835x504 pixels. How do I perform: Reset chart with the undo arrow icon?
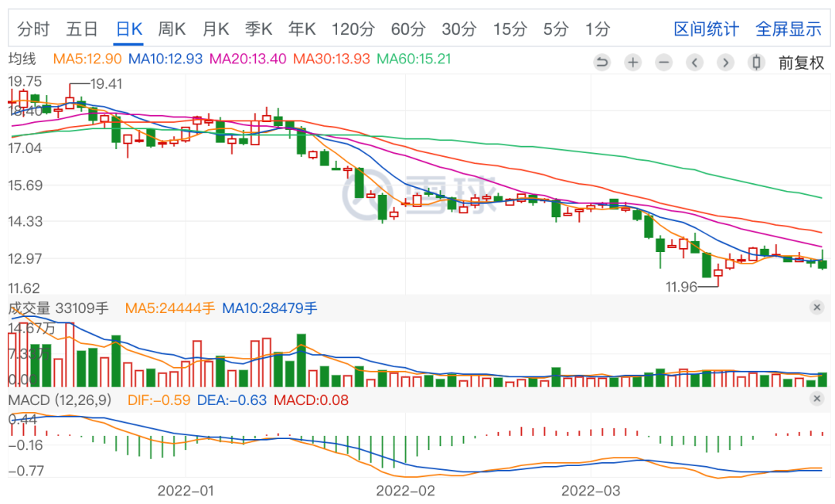point(602,63)
